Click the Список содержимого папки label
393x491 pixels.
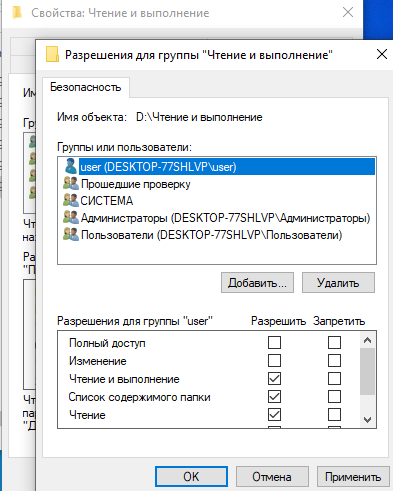(x=139, y=397)
